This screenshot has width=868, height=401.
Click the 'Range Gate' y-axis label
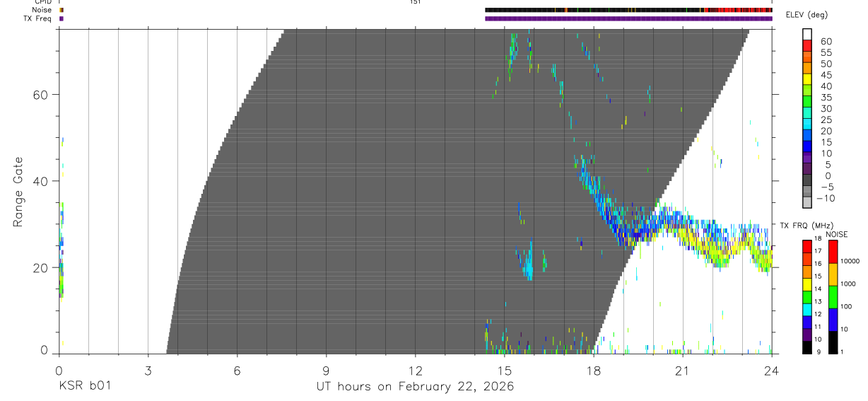[18, 191]
